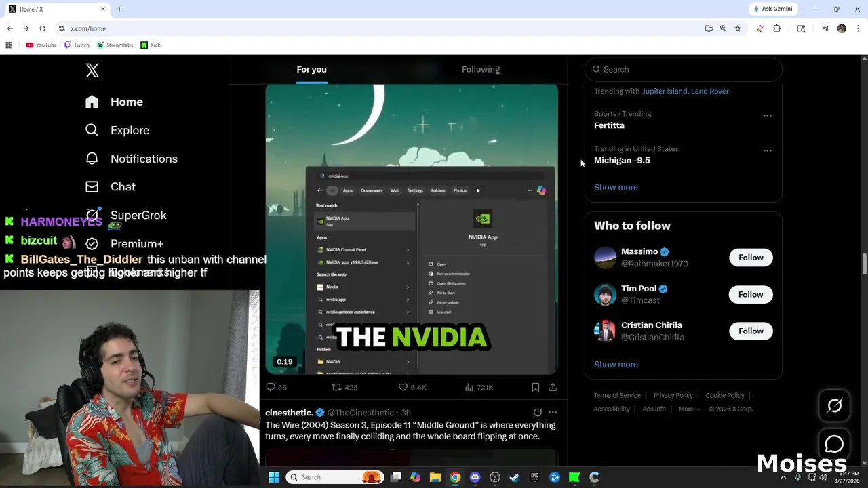Open YouTube bookmark
This screenshot has height=488, width=868.
point(41,45)
